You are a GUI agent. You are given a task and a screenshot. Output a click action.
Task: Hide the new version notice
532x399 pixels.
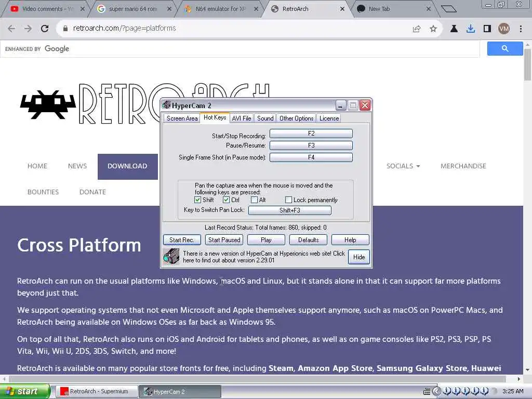tap(359, 257)
